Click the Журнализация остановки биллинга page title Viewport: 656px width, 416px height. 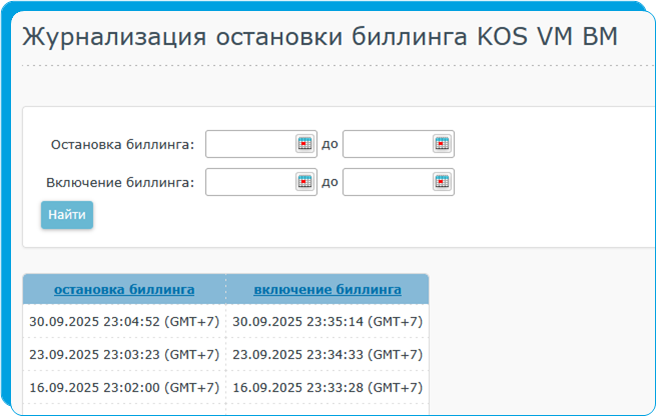pos(320,37)
